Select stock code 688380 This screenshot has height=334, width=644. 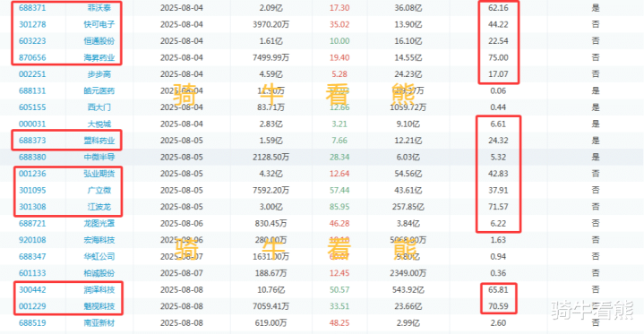pos(32,157)
